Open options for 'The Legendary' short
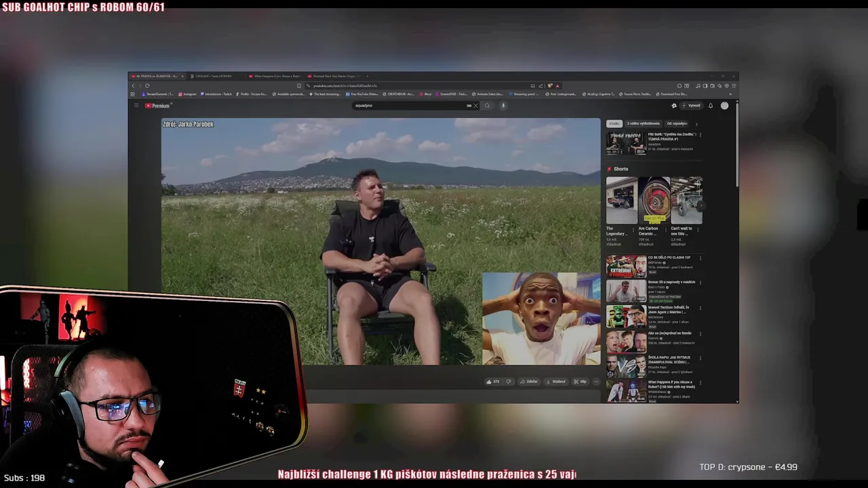Screen dimensions: 868x488 tap(633, 229)
